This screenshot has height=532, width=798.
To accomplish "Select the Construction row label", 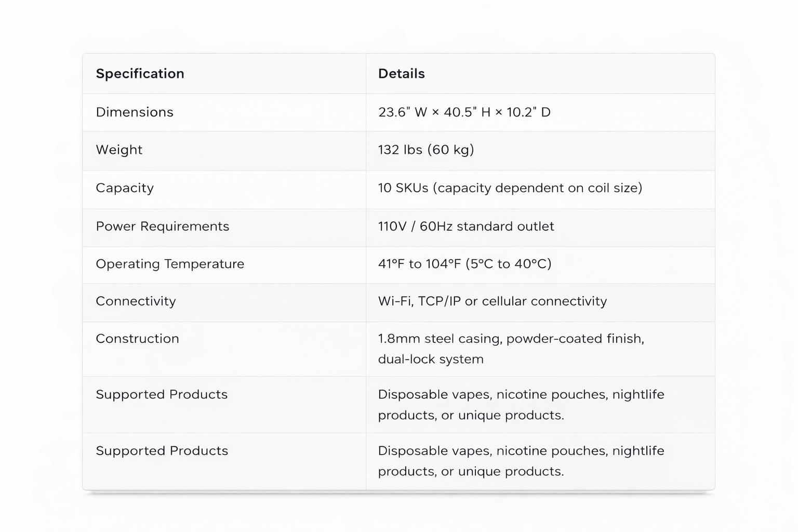I will click(137, 339).
